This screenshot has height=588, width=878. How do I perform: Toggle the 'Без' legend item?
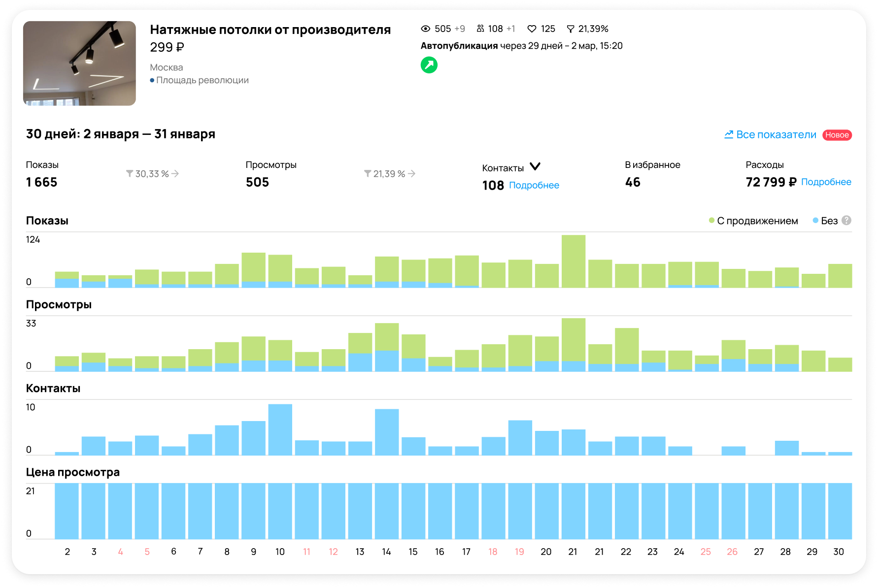coord(825,221)
